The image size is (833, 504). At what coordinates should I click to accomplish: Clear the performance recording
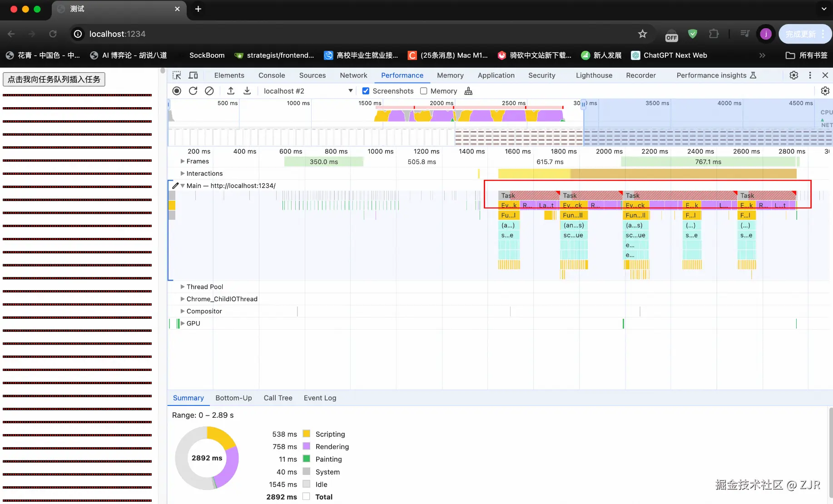tap(209, 91)
